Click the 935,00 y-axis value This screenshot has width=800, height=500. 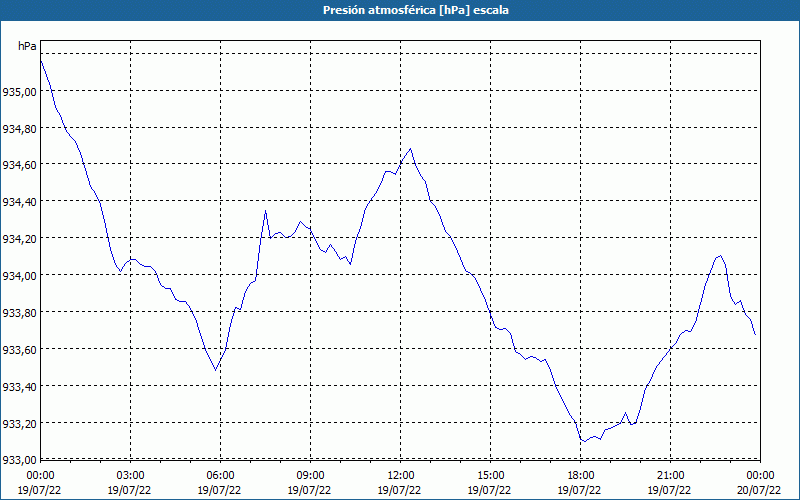point(19,92)
